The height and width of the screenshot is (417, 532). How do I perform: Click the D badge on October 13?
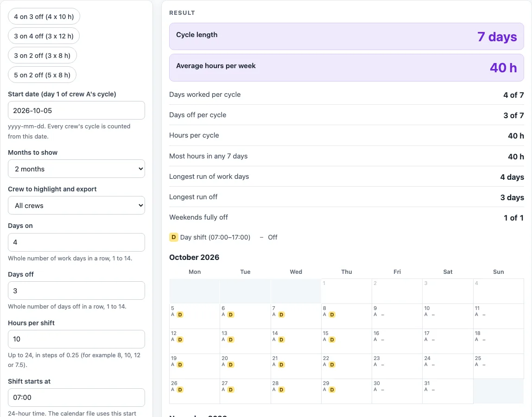[x=231, y=340]
